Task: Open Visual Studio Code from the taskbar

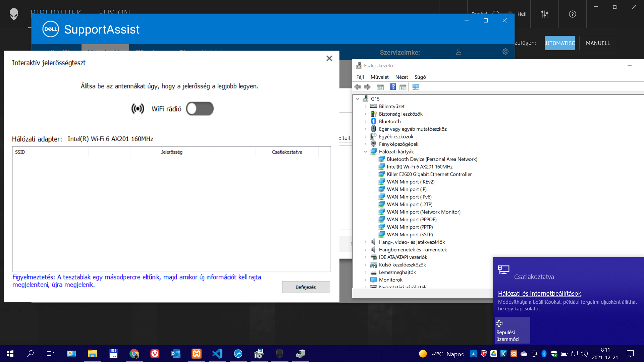Action: pos(217,354)
